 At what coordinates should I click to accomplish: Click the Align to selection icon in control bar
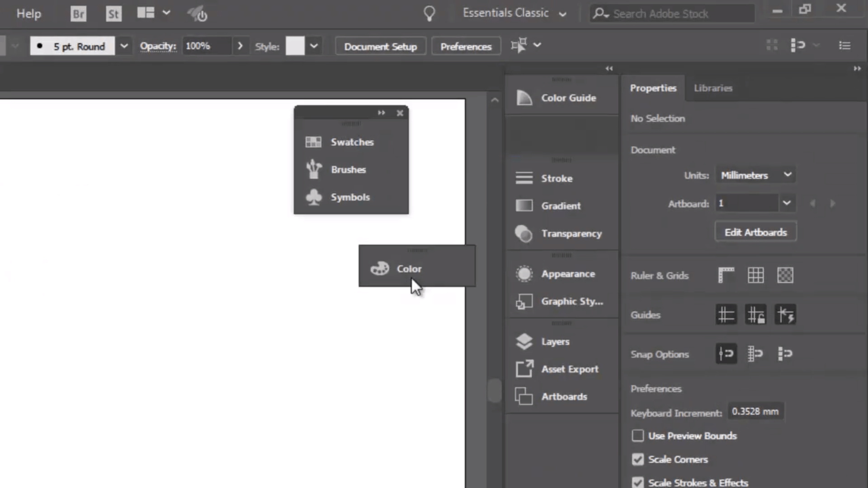519,45
